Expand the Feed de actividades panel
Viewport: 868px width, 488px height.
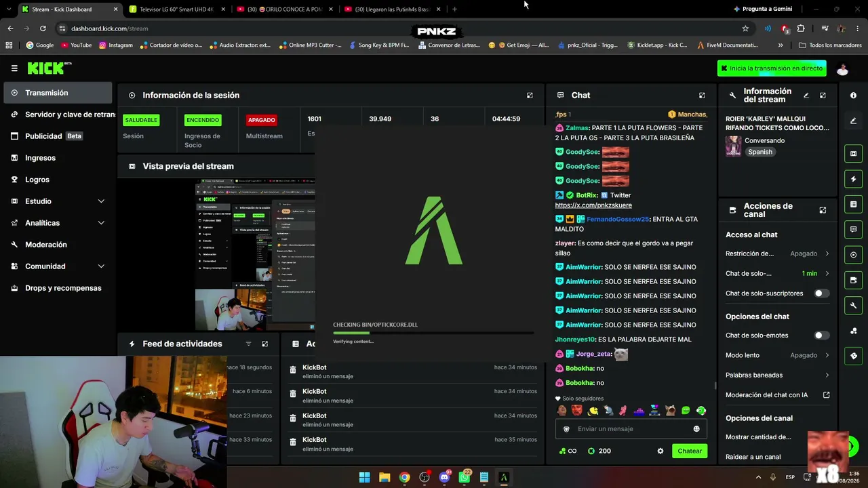(x=264, y=344)
